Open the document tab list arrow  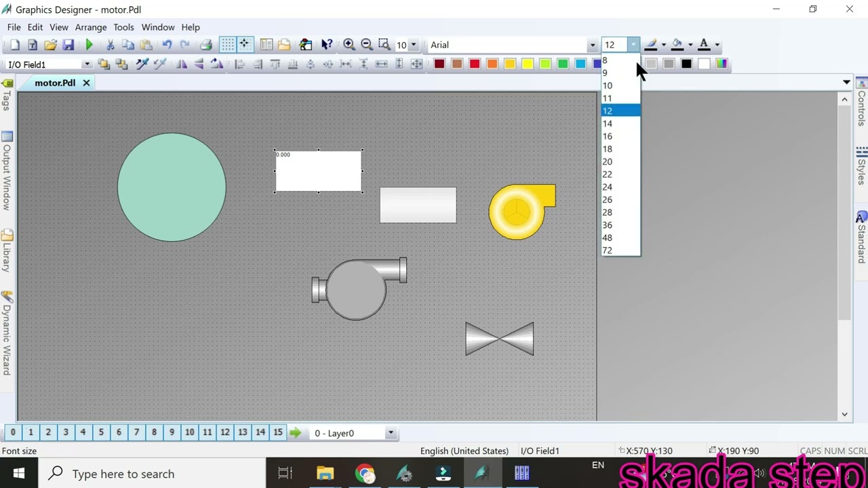point(846,82)
